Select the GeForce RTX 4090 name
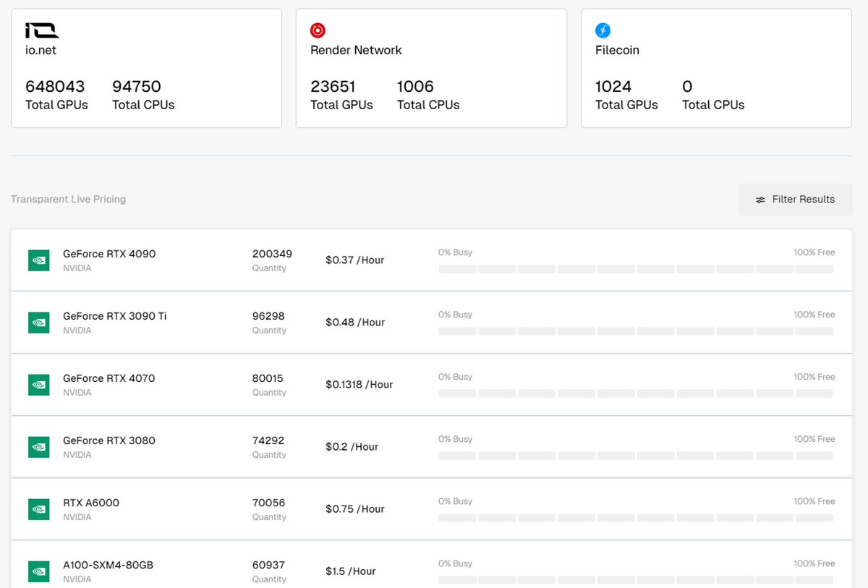 coord(109,254)
